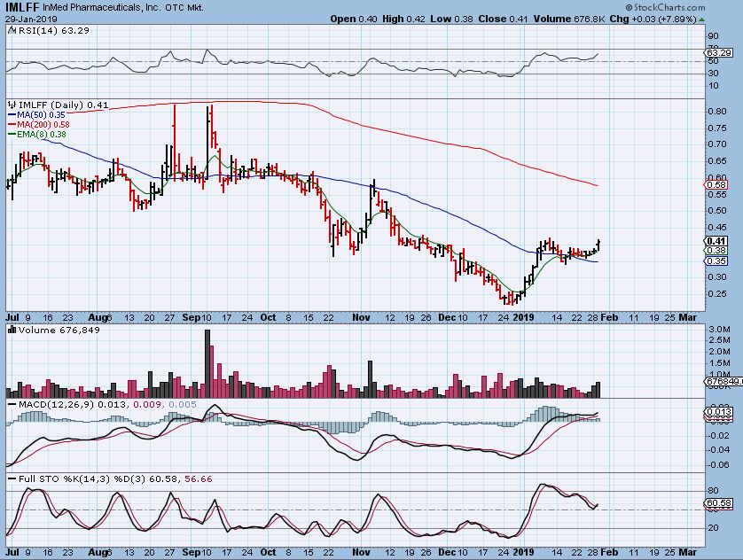Click the green 0.38 EMA price tag

[716, 251]
